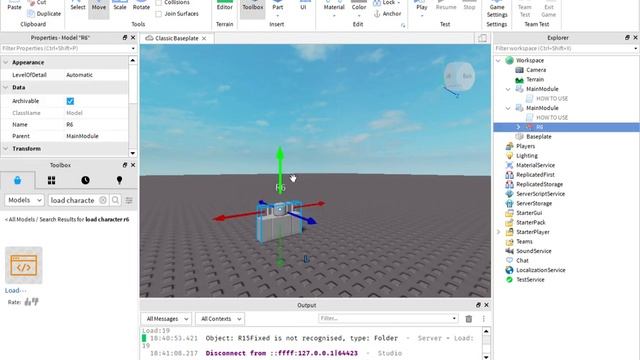Select SoundService in Explorer
640x360 pixels.
tap(533, 251)
